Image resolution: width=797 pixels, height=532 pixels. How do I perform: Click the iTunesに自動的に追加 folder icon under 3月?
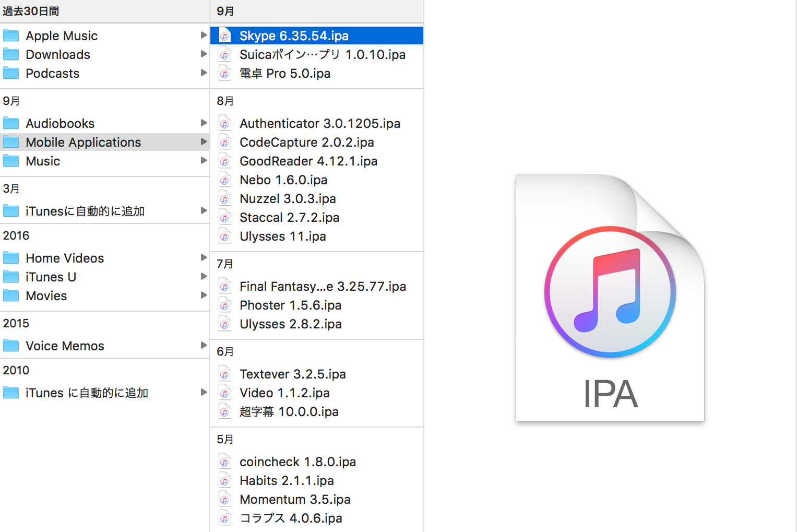[11, 211]
